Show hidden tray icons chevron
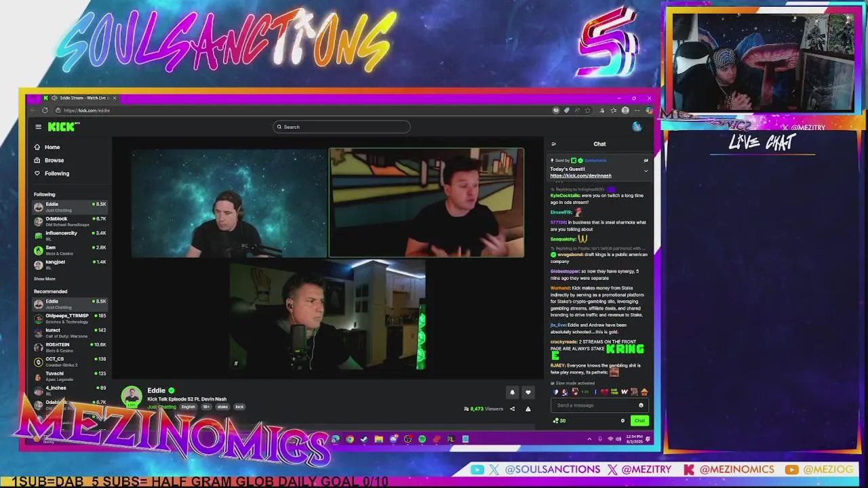Viewport: 868px width, 488px height. pyautogui.click(x=589, y=439)
